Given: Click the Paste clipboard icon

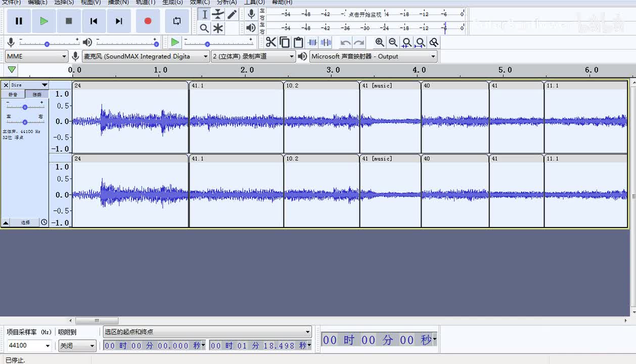Looking at the screenshot, I should (x=298, y=42).
